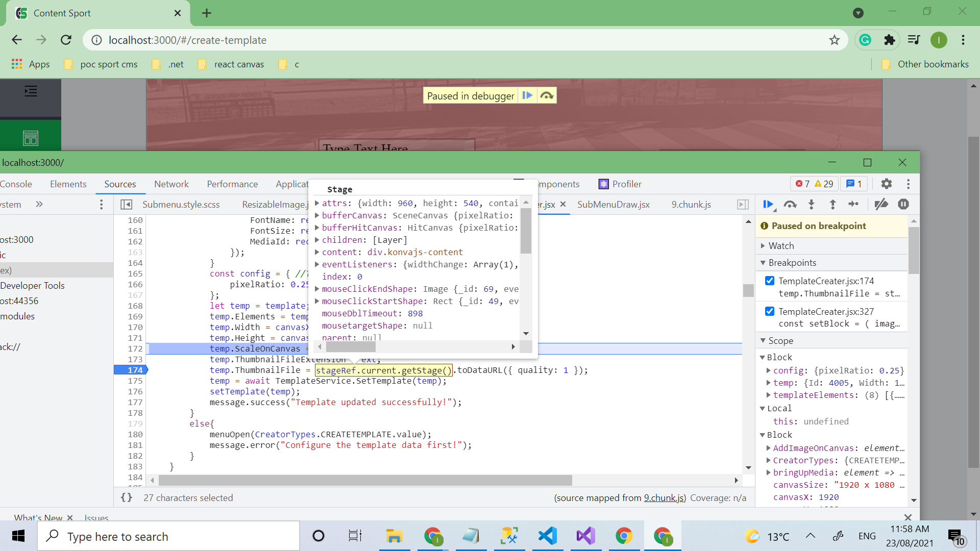
Task: Switch to the Network tab
Action: click(x=171, y=184)
